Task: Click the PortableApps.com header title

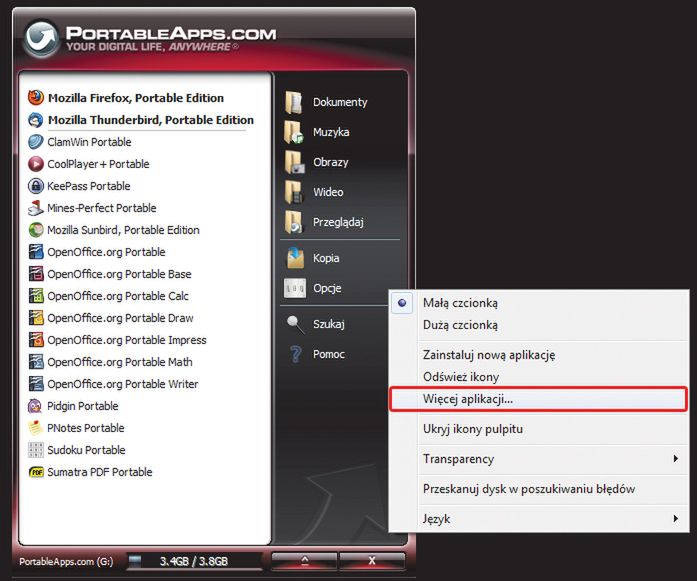Action: point(171,33)
